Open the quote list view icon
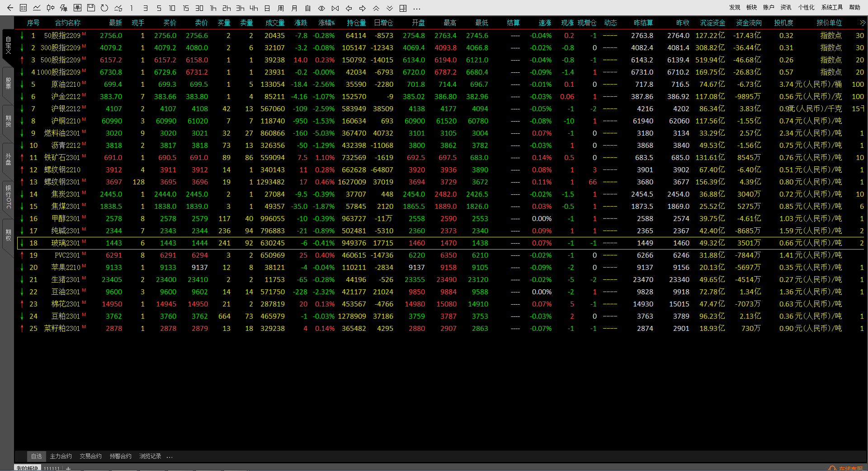 click(24, 8)
